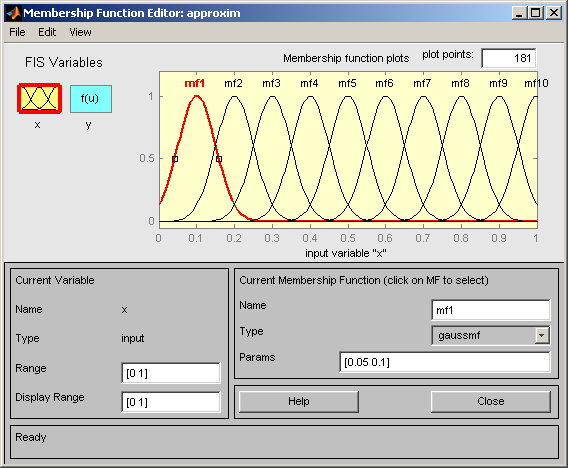The height and width of the screenshot is (468, 568).
Task: Click the left square handle on mf1 curve
Action: pyautogui.click(x=175, y=159)
